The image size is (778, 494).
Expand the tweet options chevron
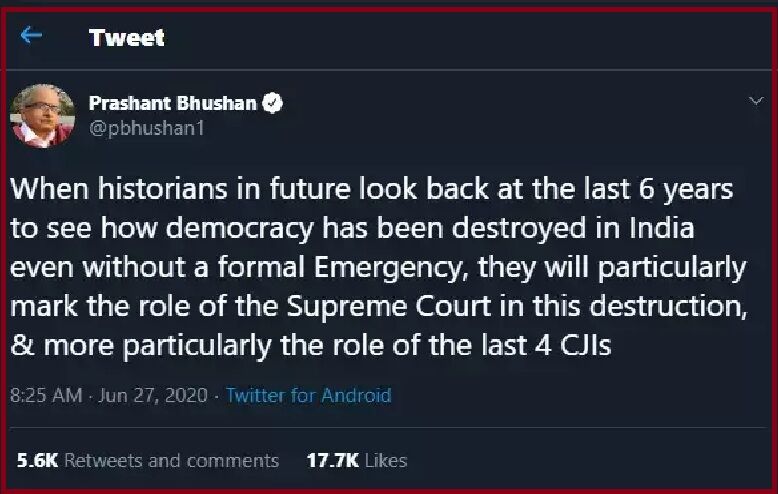756,101
